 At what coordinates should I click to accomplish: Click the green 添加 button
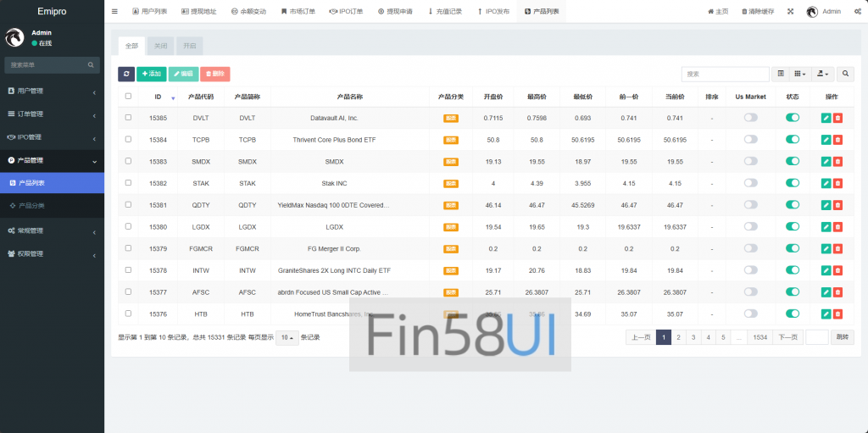[x=152, y=75]
